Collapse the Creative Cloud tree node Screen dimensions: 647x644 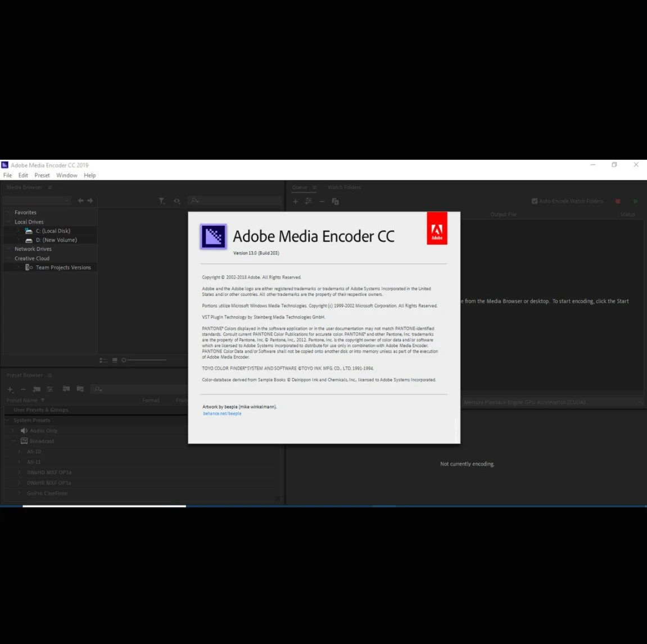pos(8,258)
